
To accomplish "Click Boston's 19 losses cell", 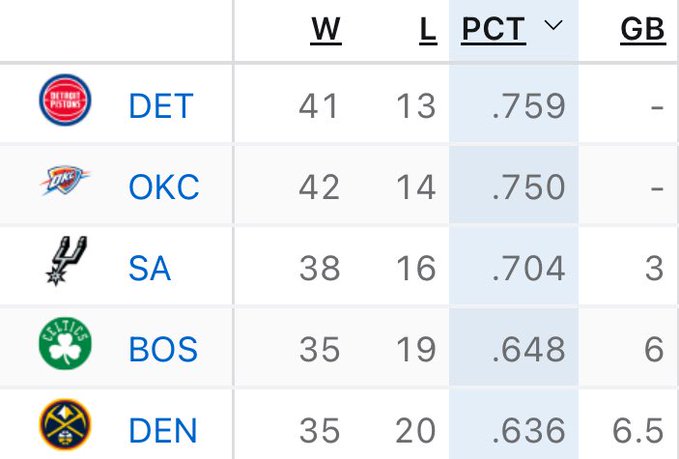I will pos(414,350).
